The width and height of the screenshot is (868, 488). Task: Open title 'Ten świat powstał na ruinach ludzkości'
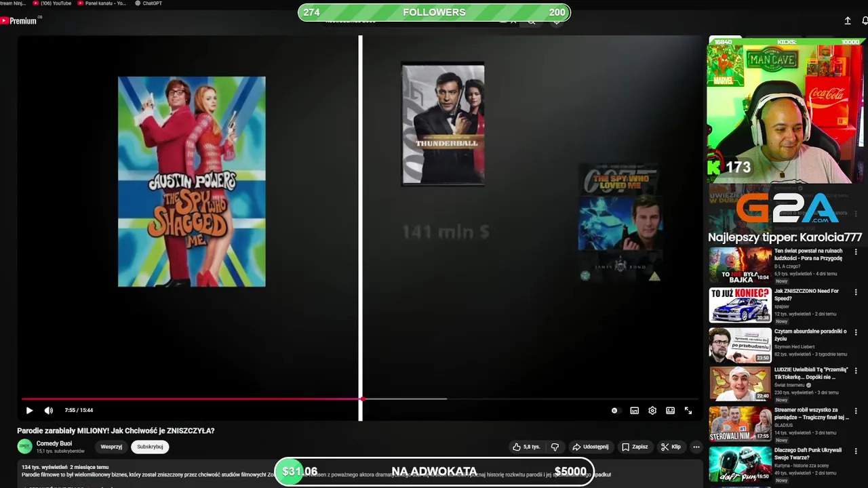808,254
